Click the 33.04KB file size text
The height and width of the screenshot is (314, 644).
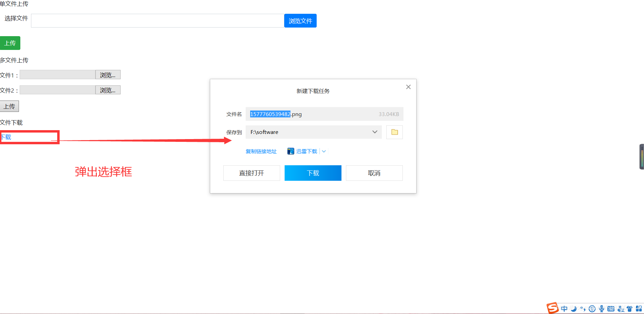point(389,114)
